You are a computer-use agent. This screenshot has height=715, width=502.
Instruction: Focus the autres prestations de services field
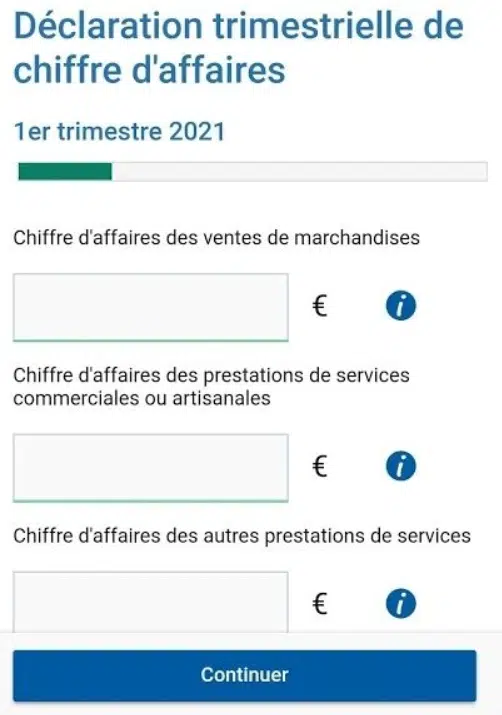[150, 602]
